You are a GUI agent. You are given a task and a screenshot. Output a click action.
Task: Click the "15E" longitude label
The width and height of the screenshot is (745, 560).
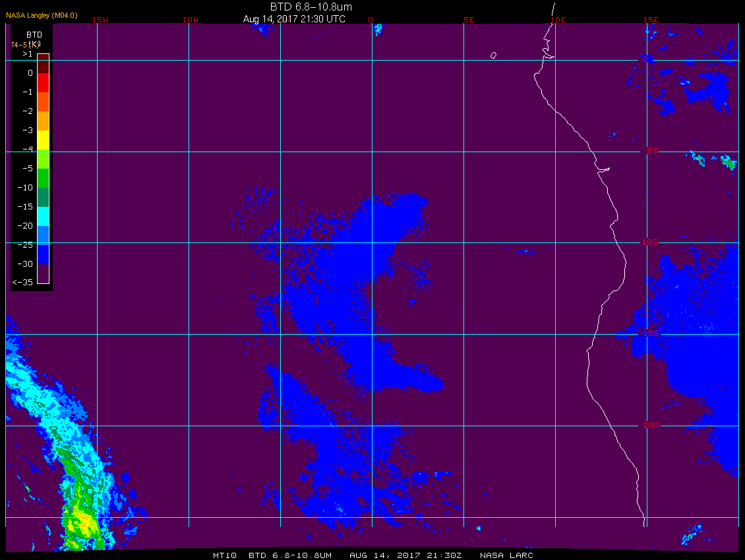click(x=651, y=20)
